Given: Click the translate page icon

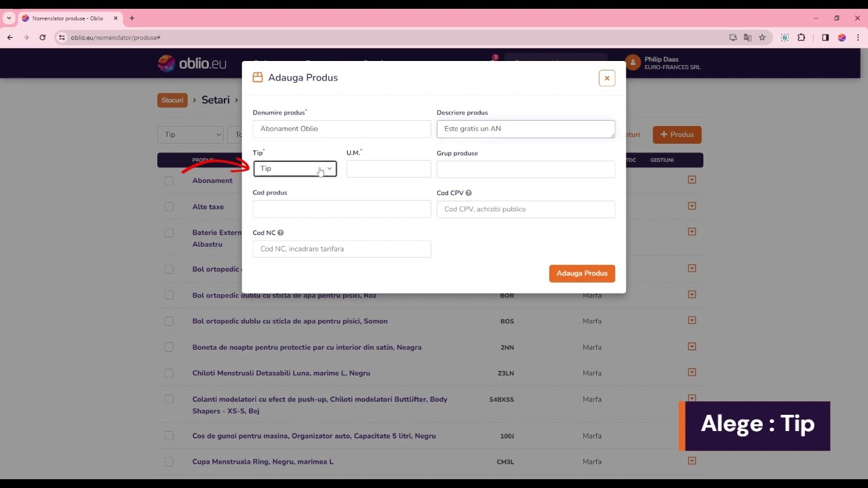Looking at the screenshot, I should [x=747, y=37].
